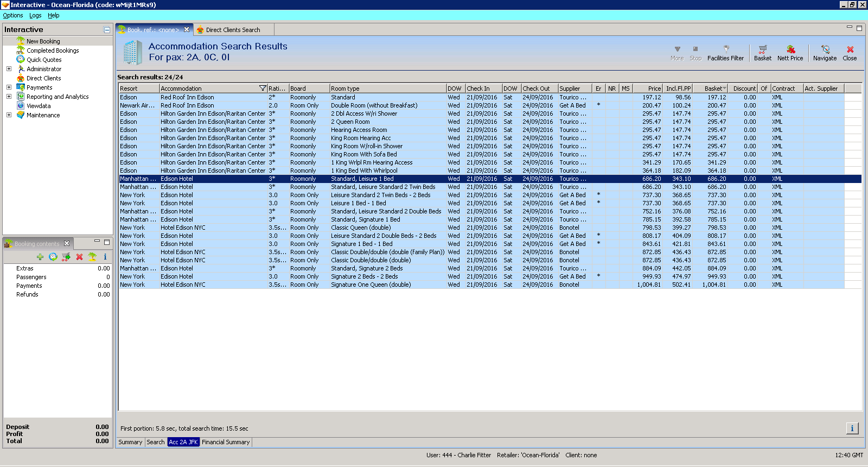
Task: Collapse the Interactive panel
Action: (x=107, y=30)
